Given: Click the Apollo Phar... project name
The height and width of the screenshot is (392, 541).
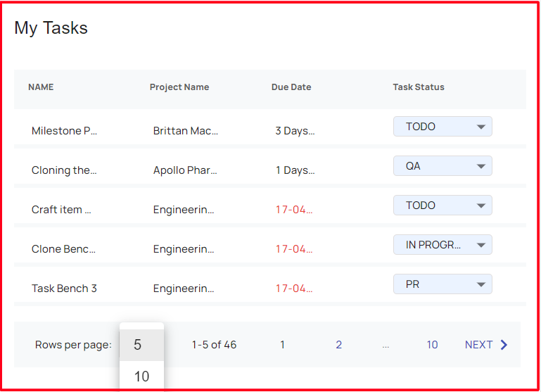Looking at the screenshot, I should 185,170.
